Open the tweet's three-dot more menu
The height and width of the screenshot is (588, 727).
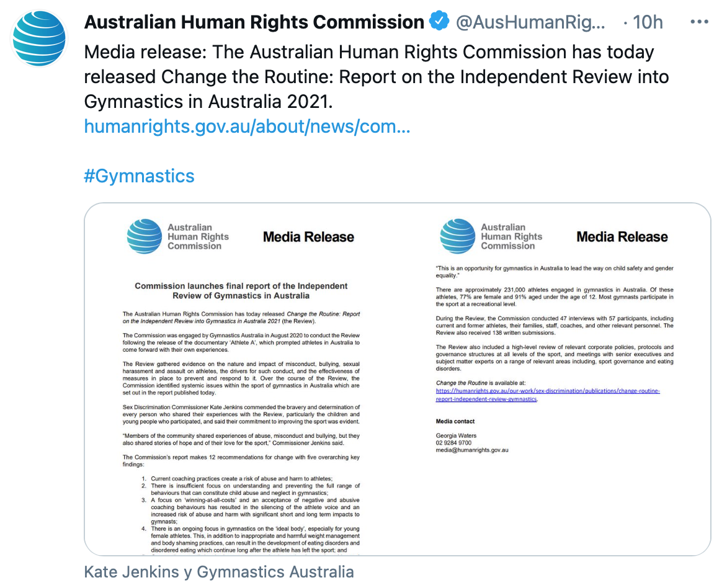[699, 22]
